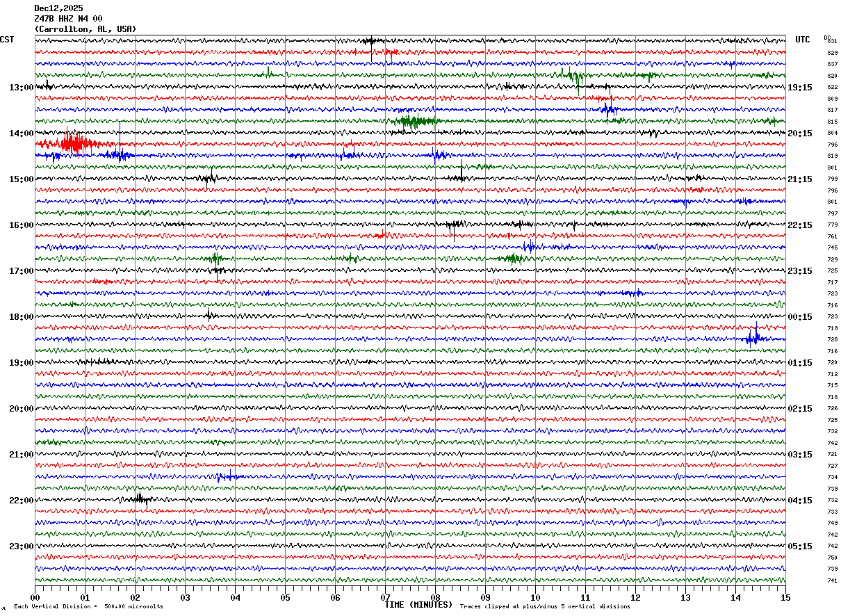Click the black burst on the 22:00 trace
Screen dimensions: 841x616
[x=141, y=499]
